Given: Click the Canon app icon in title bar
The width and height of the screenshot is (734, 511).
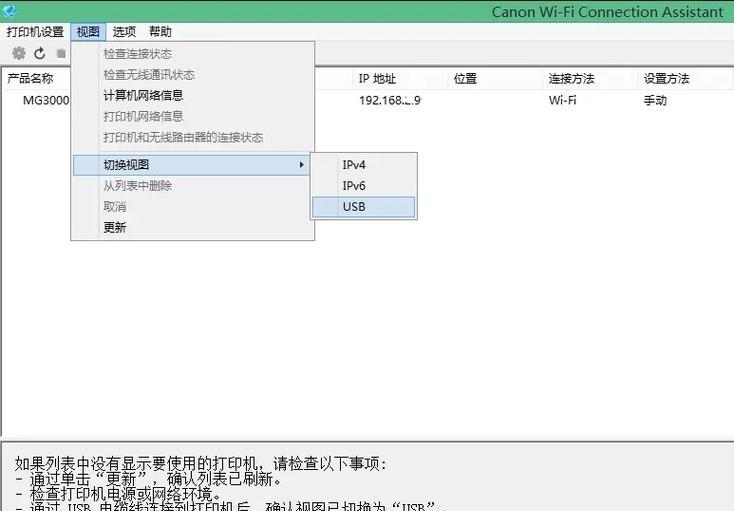Looking at the screenshot, I should pos(8,10).
